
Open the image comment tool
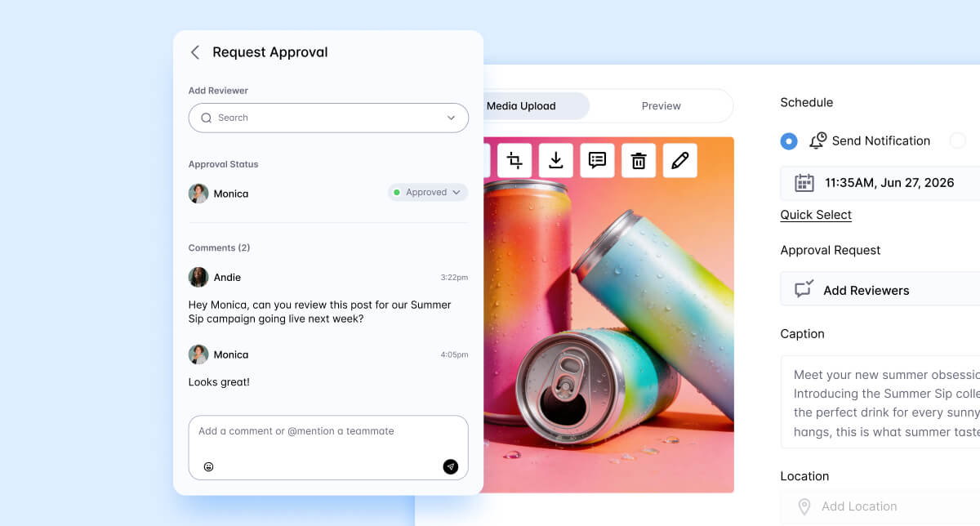[x=597, y=160]
